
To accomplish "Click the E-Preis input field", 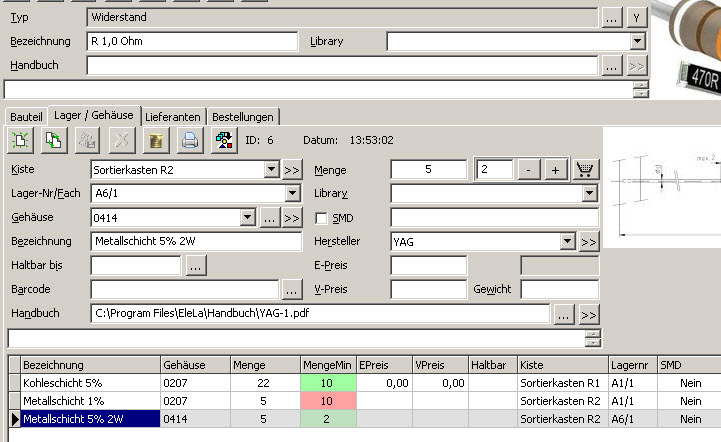I will click(x=428, y=266).
